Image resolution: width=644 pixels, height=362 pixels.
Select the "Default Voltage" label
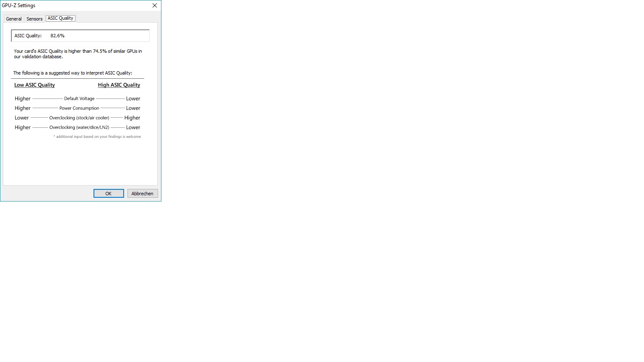[x=79, y=99]
